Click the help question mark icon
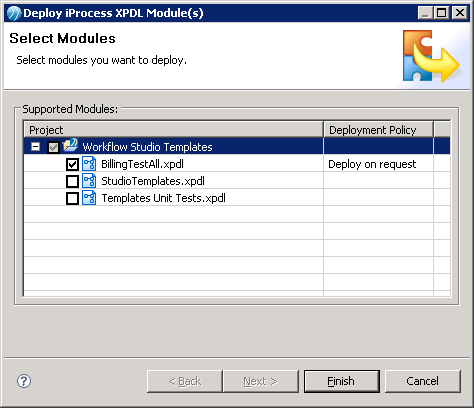The image size is (474, 408). coord(24,381)
